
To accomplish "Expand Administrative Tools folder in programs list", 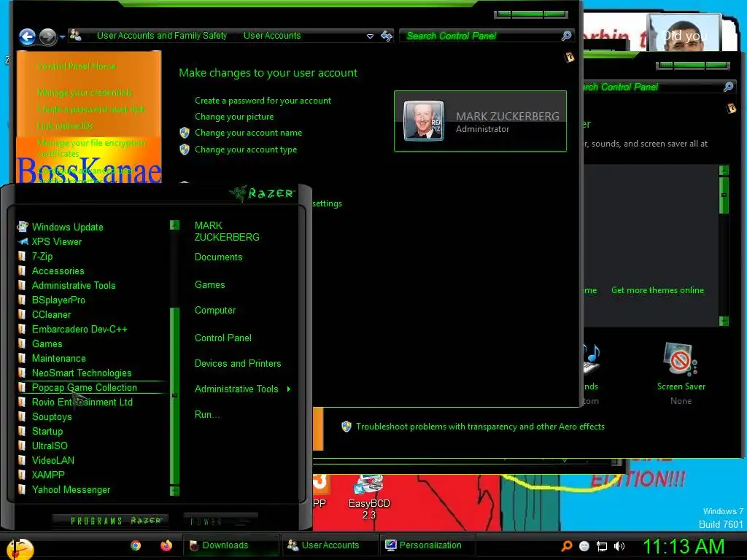I will (x=74, y=286).
